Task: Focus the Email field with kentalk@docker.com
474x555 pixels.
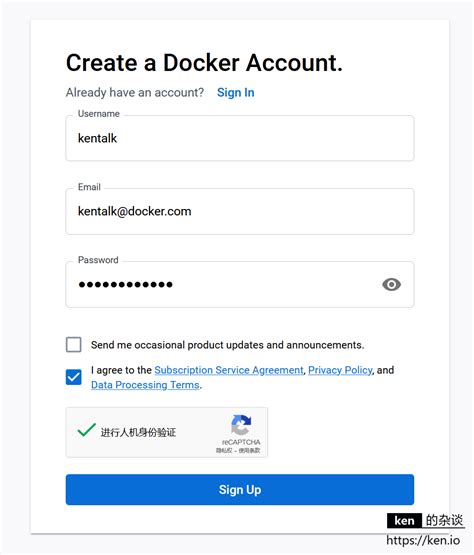Action: tap(240, 211)
